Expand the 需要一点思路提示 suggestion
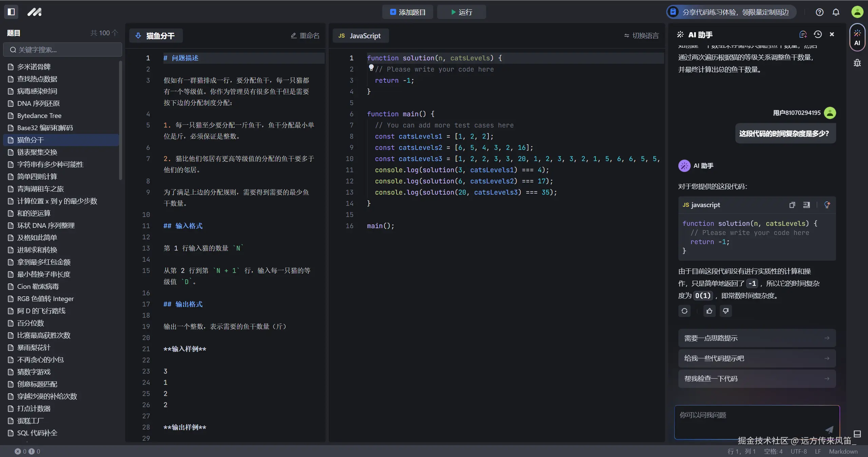 click(x=757, y=338)
